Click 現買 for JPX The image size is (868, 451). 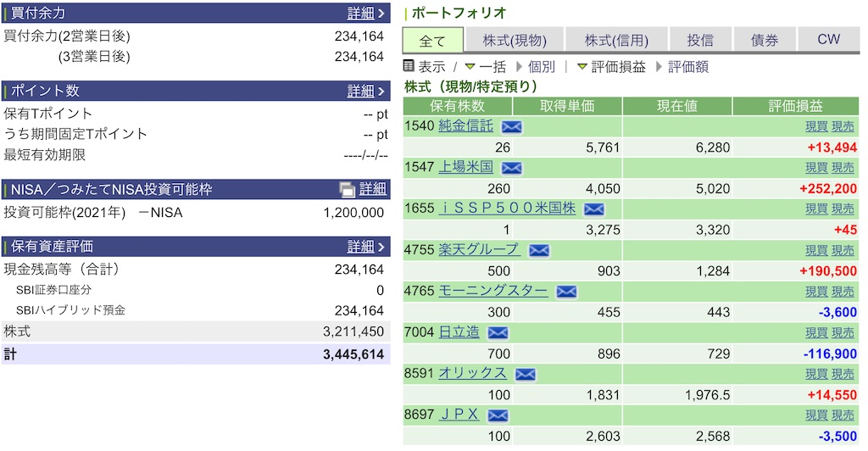tap(816, 415)
